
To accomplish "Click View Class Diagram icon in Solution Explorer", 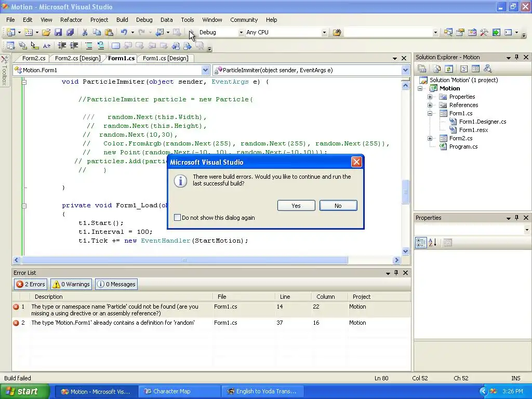I will [x=487, y=69].
